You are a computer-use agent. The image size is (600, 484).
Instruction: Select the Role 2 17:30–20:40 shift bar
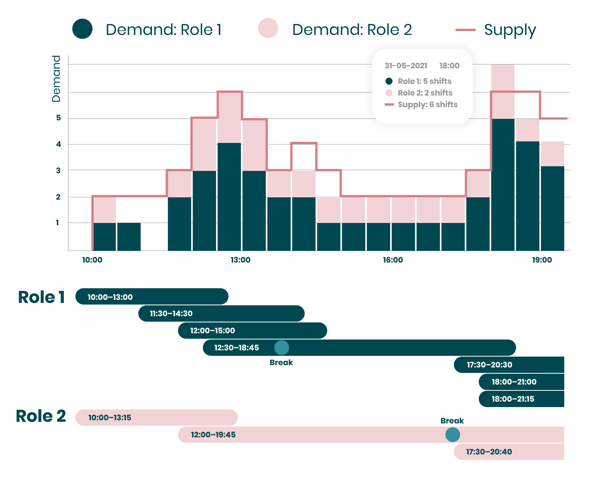509,452
